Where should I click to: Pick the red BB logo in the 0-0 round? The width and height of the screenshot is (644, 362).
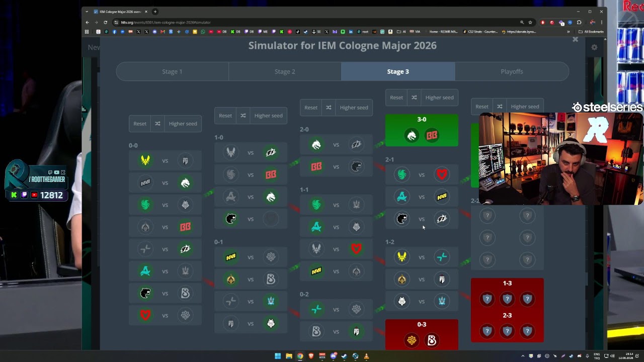pyautogui.click(x=185, y=227)
